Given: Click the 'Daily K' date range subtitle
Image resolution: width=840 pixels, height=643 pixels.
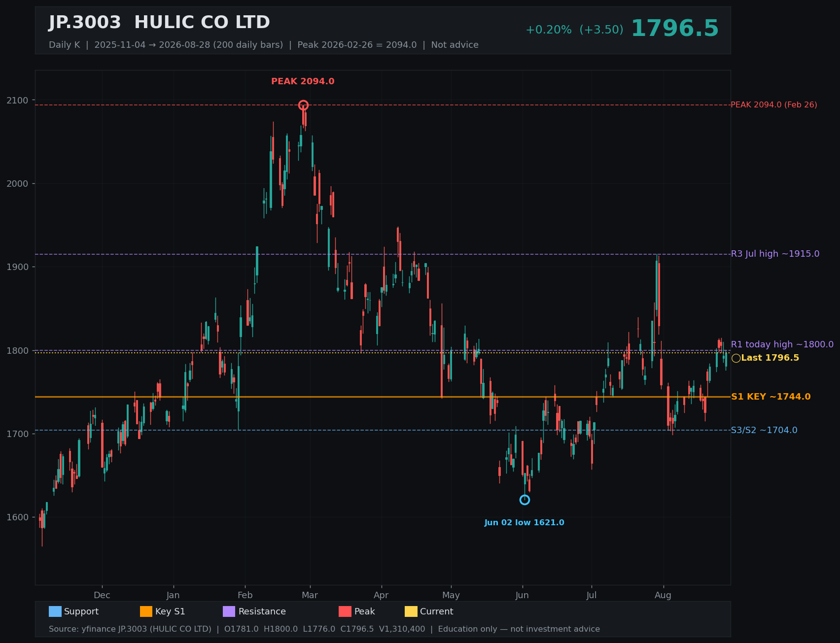Looking at the screenshot, I should click(264, 45).
